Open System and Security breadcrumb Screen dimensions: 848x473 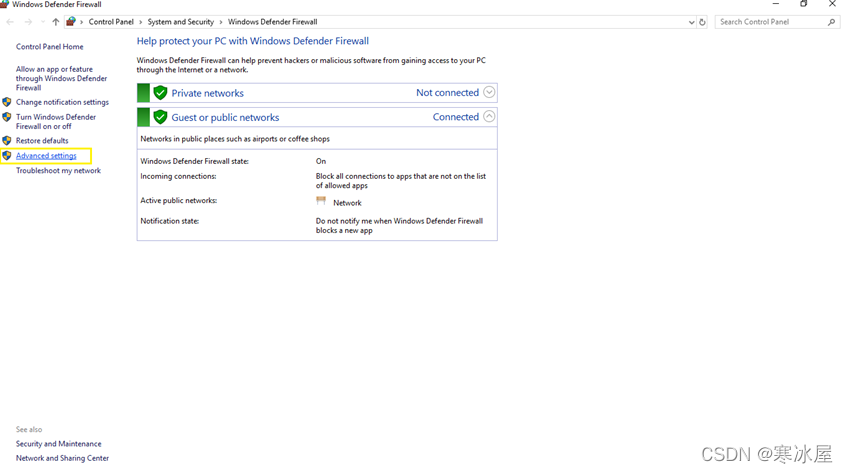pos(181,22)
